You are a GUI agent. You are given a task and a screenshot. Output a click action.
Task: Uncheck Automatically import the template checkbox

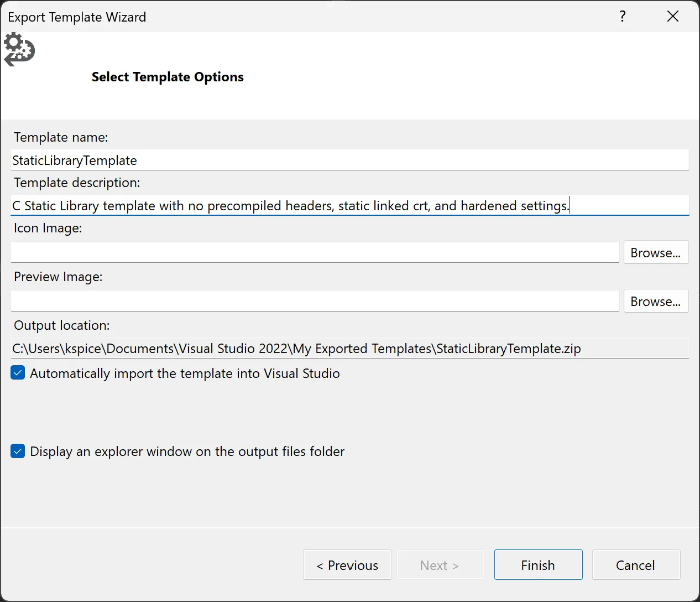[x=18, y=373]
